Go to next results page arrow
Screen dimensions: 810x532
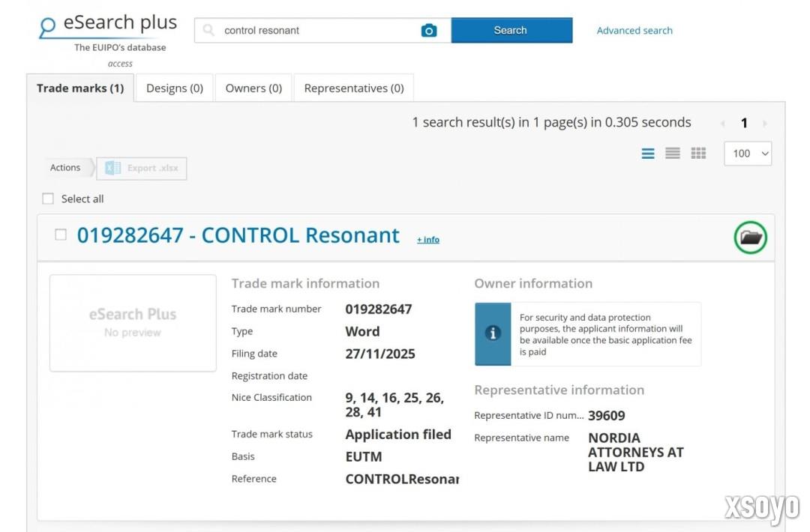(x=765, y=124)
